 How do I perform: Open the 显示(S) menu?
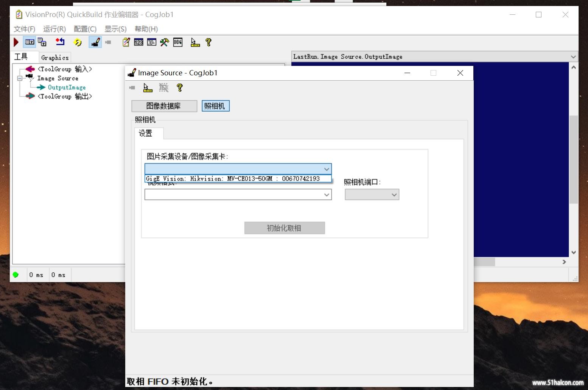[115, 29]
